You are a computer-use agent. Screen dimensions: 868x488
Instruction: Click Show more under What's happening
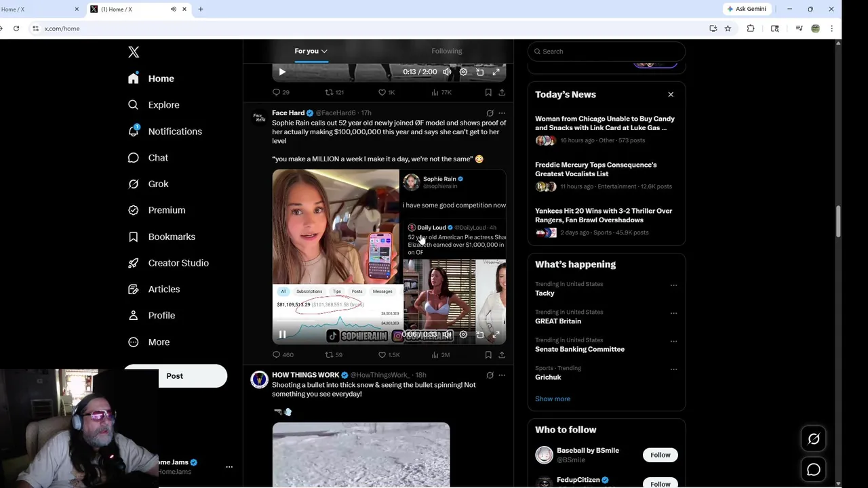tap(553, 399)
